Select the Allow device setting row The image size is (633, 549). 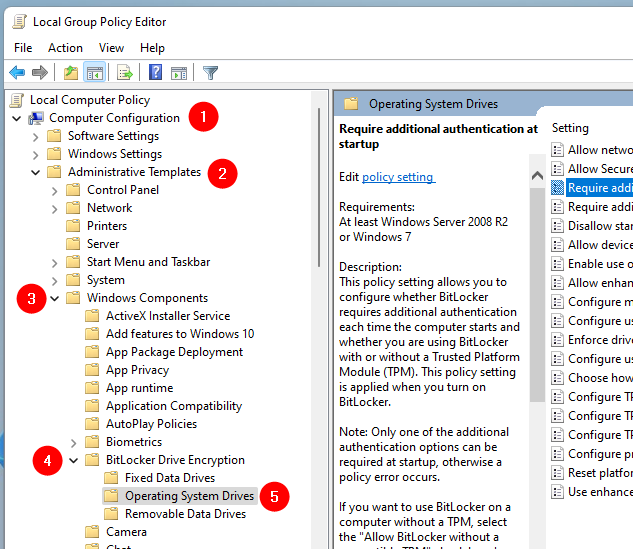tap(592, 245)
